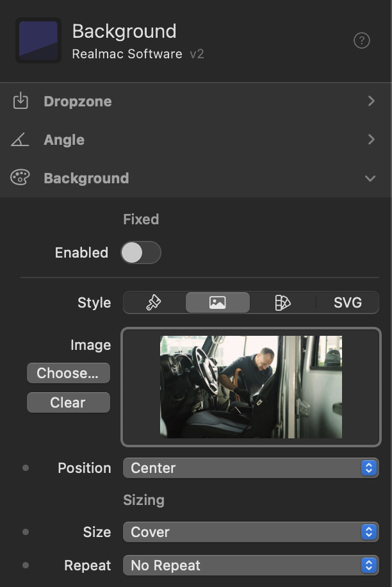Screen dimensions: 392x587
Task: Select the solid color fill style
Action: coord(154,302)
